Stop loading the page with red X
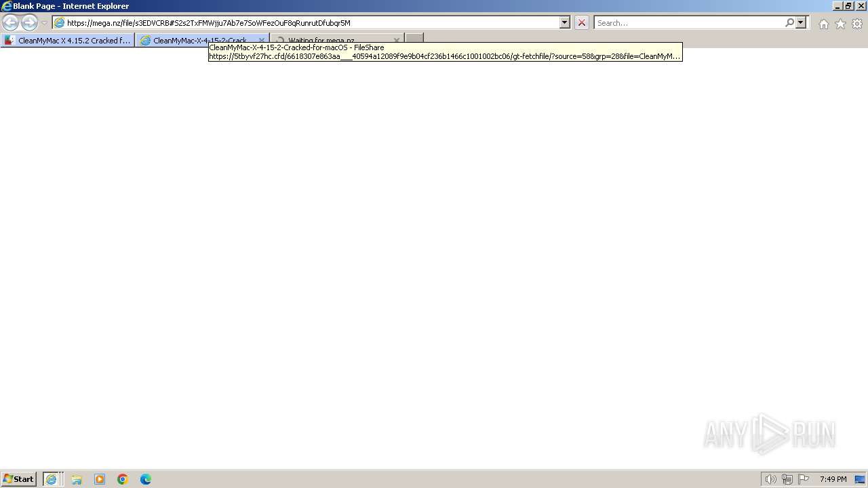The height and width of the screenshot is (488, 868). pos(582,22)
